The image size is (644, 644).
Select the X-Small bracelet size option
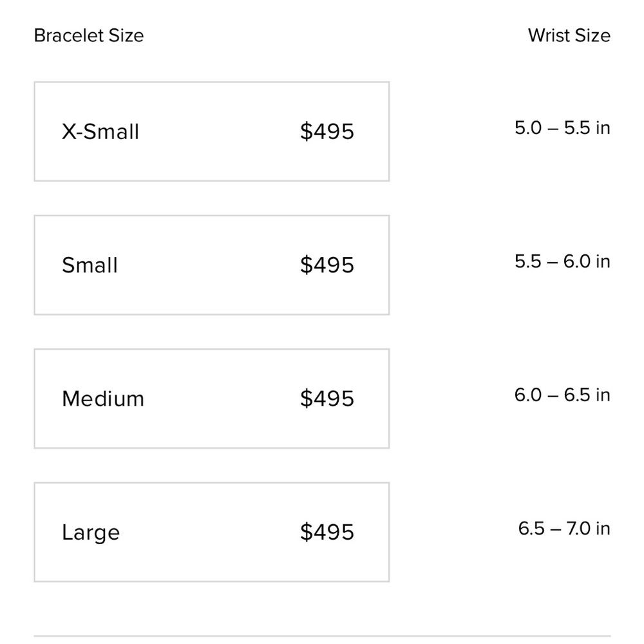pyautogui.click(x=211, y=131)
